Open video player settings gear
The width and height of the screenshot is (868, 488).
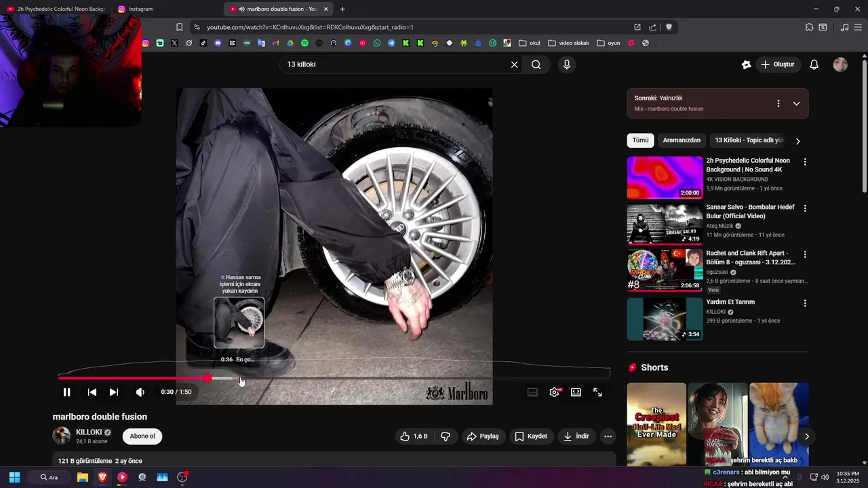pyautogui.click(x=554, y=392)
